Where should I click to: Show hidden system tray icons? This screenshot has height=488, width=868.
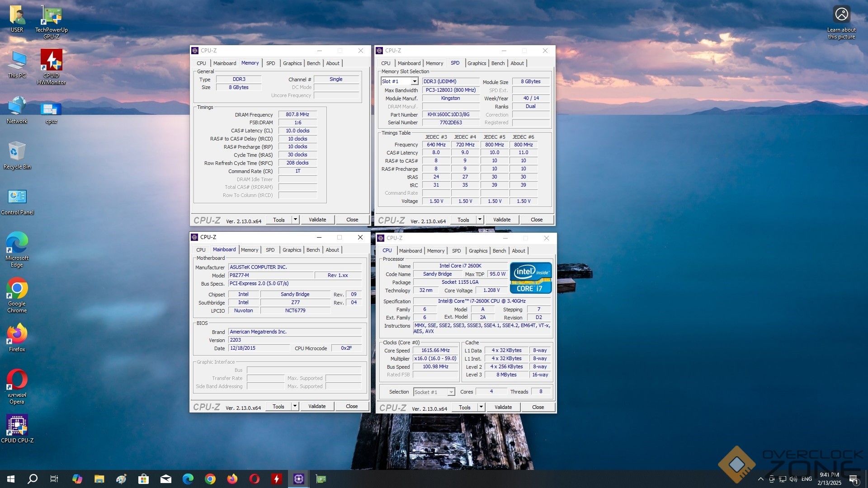[760, 479]
